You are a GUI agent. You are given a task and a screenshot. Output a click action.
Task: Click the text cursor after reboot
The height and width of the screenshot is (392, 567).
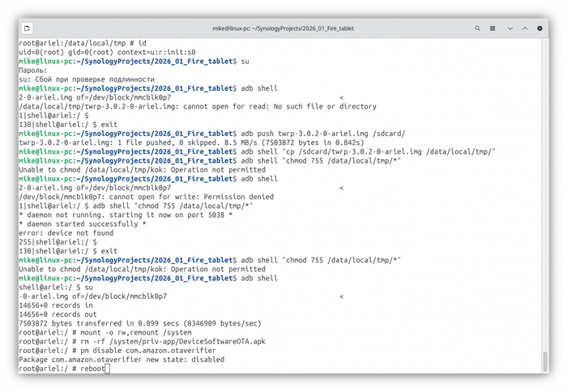point(106,369)
